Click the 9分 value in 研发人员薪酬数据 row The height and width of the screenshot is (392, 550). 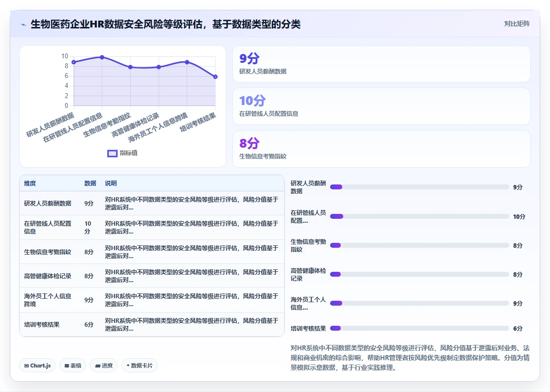click(89, 203)
